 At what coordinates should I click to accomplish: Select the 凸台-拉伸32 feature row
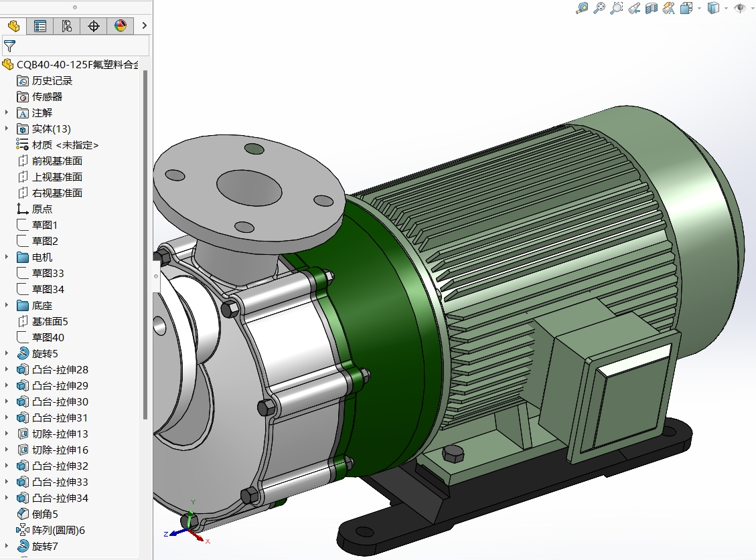pyautogui.click(x=52, y=466)
